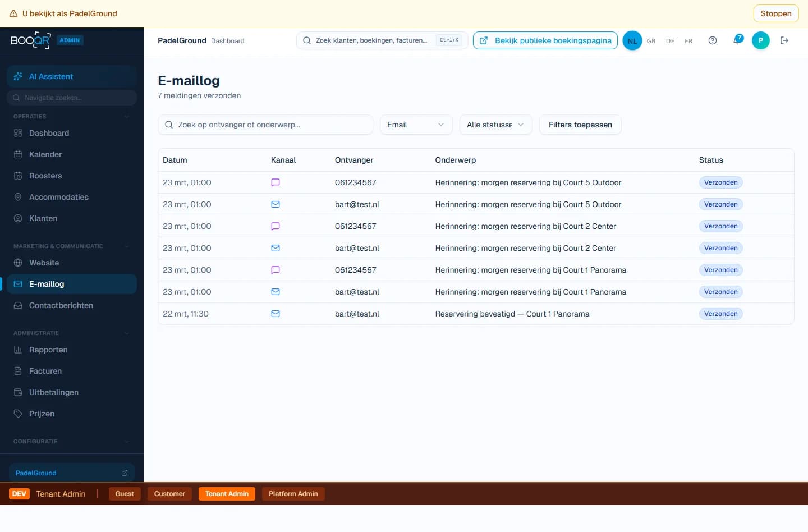
Task: Open the Alle statussen dropdown
Action: coord(495,125)
